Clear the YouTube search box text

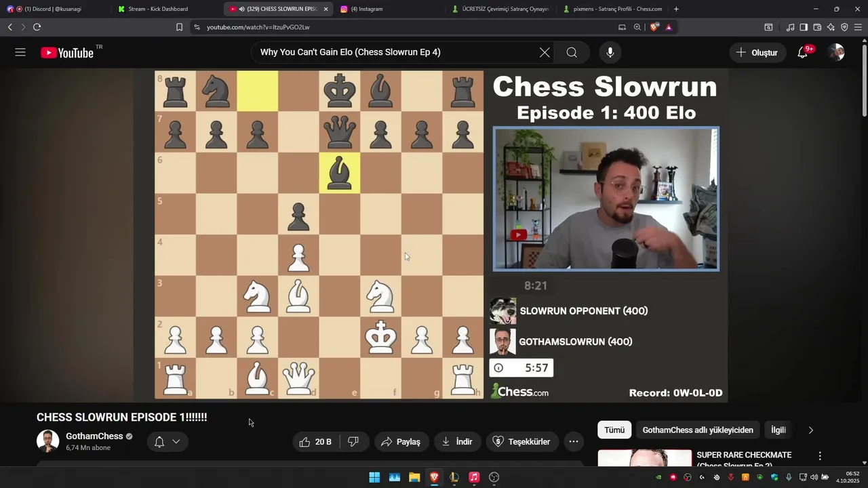point(545,52)
